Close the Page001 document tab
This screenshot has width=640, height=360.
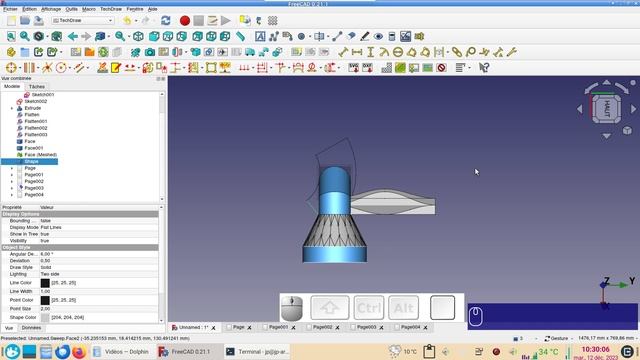pos(293,327)
